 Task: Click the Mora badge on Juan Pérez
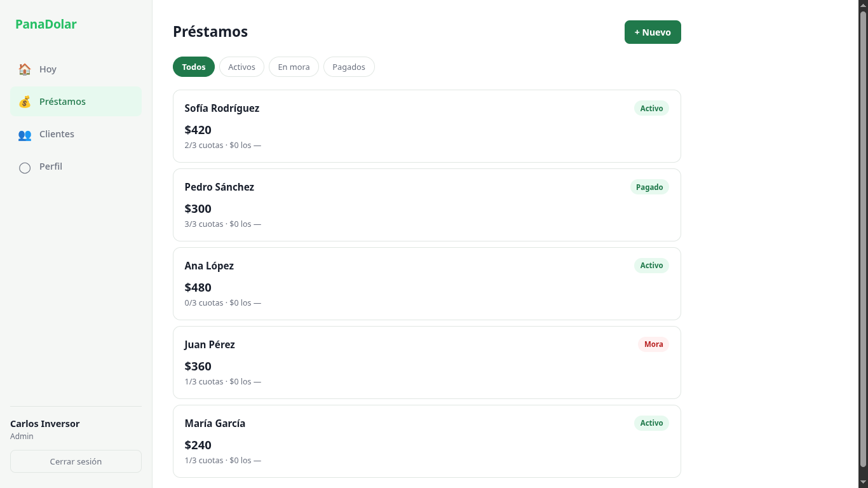click(x=653, y=344)
